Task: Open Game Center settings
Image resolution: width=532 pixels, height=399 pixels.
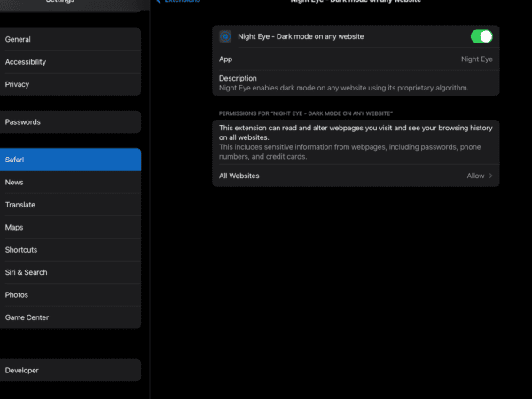Action: click(x=70, y=317)
